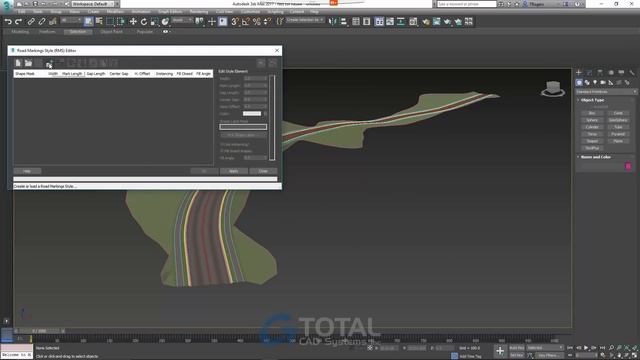Click the Pyramid primitive button
The width and height of the screenshot is (640, 360).
618,134
